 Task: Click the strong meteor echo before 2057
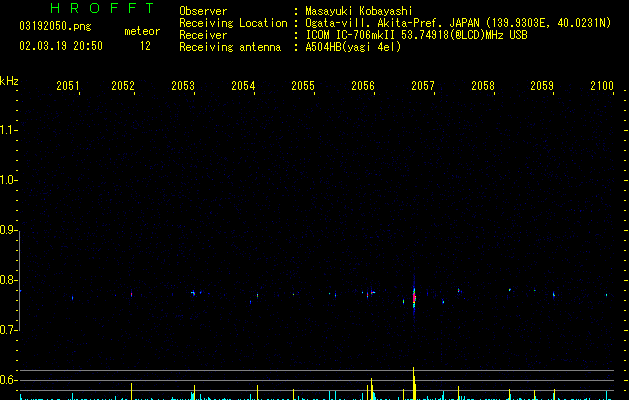(x=414, y=298)
